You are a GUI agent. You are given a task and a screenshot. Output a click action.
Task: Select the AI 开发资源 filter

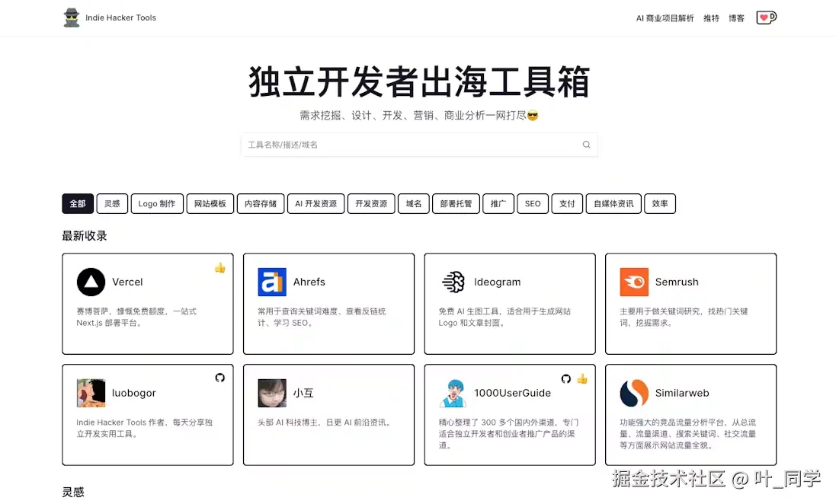coord(316,203)
